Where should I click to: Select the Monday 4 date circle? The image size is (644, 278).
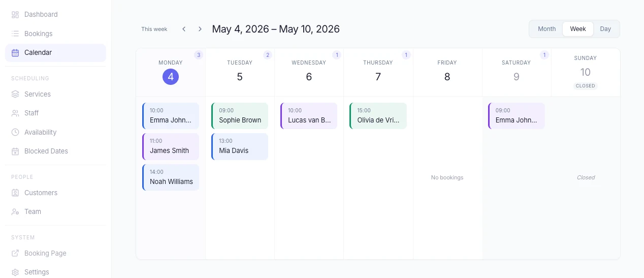[x=171, y=77]
